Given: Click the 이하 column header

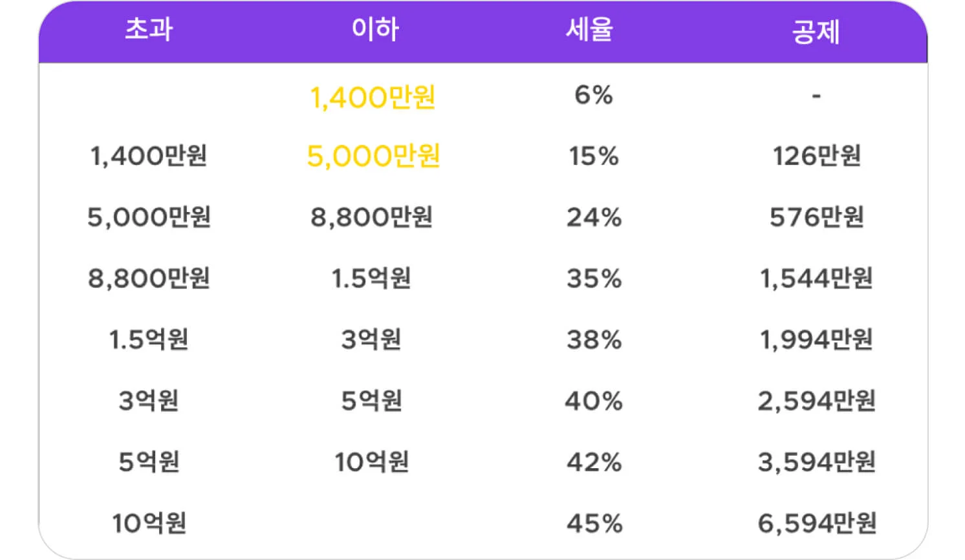Looking at the screenshot, I should click(375, 29).
